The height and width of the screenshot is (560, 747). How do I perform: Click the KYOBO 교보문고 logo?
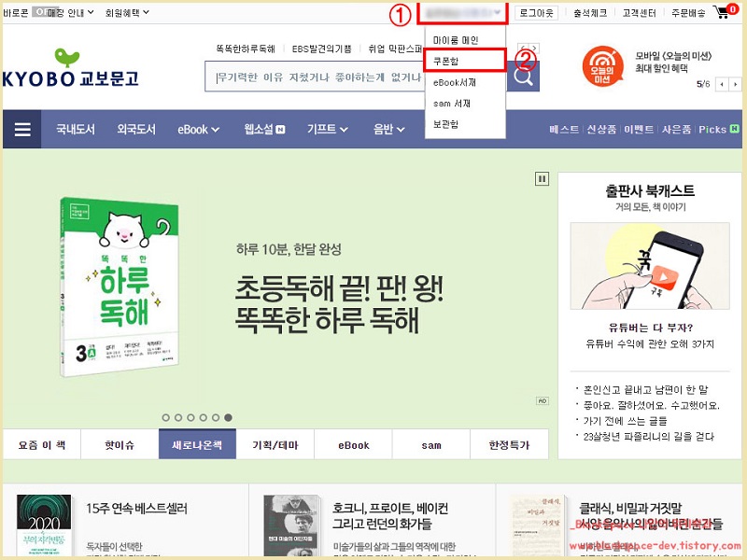coord(71,68)
